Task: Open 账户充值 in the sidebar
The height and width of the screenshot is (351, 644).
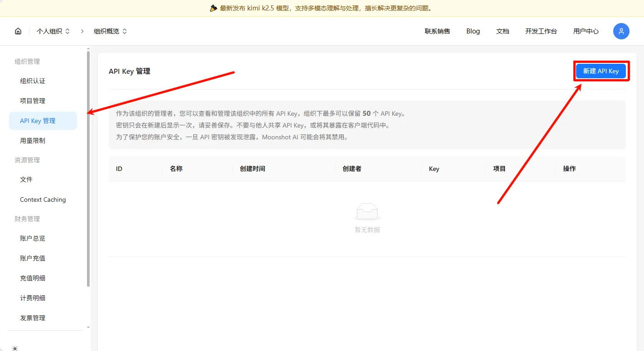Action: pos(33,258)
